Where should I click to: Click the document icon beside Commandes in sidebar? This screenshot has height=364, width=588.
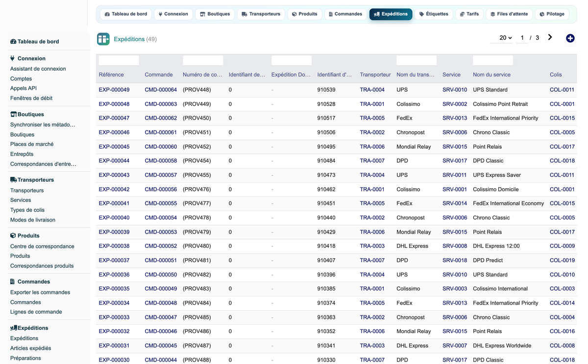click(13, 282)
